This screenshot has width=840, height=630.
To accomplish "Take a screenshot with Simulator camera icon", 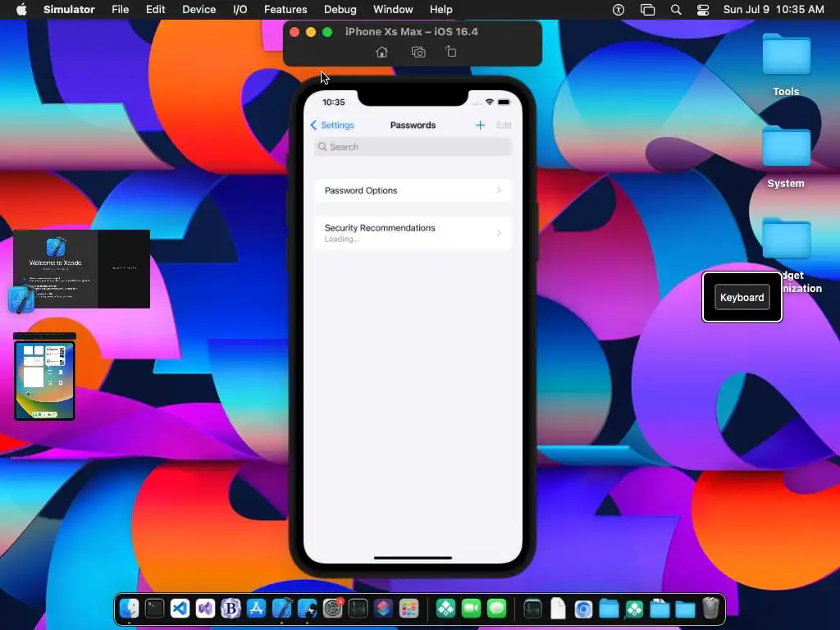I will pyautogui.click(x=418, y=52).
